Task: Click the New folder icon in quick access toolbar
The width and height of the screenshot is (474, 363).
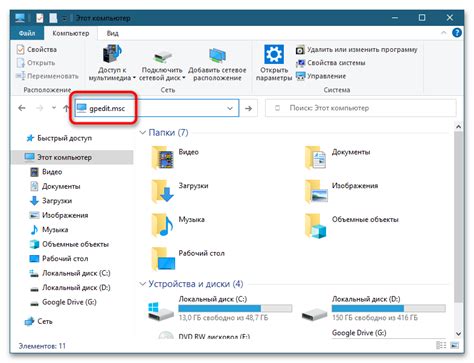Action: pyautogui.click(x=54, y=18)
